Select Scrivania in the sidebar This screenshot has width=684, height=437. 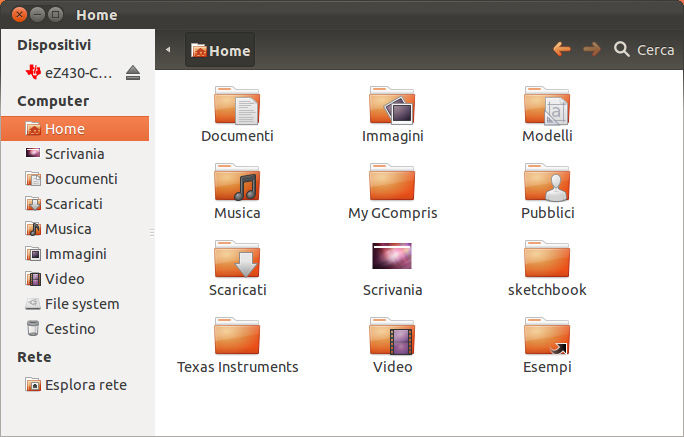74,154
